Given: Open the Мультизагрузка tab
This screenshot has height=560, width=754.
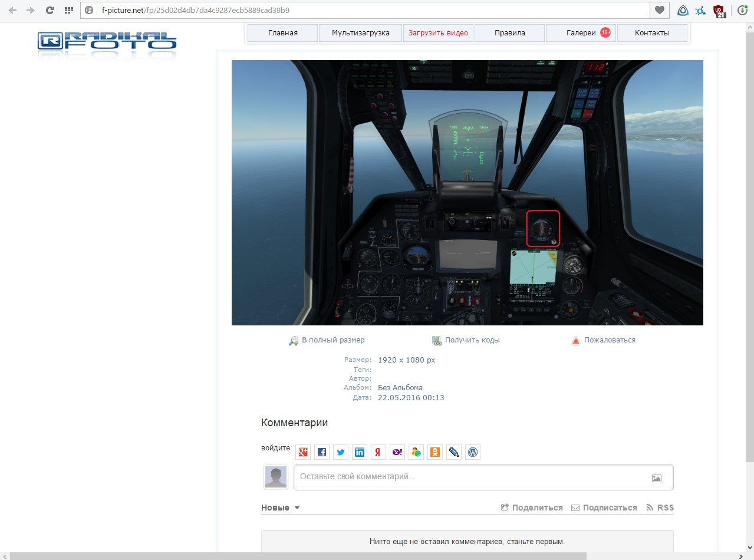Looking at the screenshot, I should (x=360, y=33).
